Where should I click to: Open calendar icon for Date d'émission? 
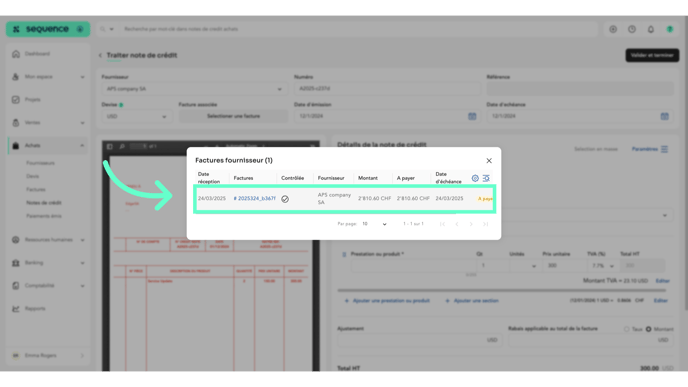[x=472, y=116]
